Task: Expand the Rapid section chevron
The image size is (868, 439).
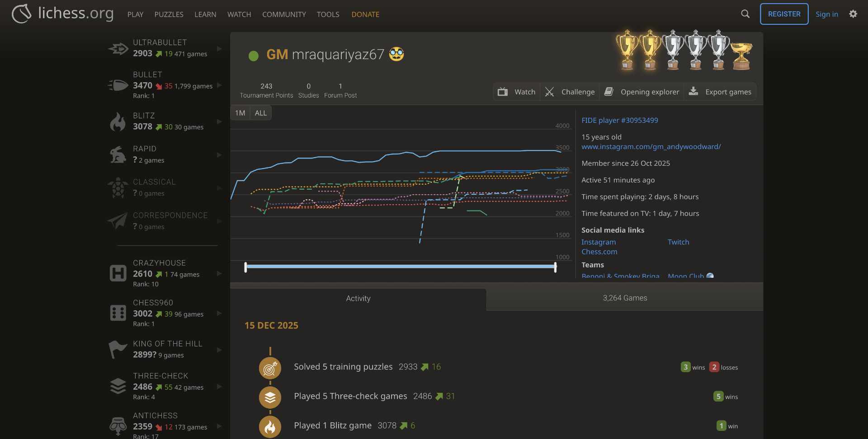Action: point(220,155)
